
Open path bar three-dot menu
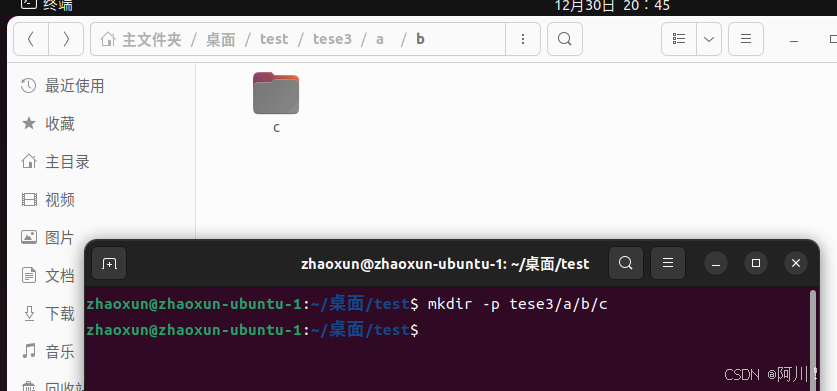click(x=523, y=39)
